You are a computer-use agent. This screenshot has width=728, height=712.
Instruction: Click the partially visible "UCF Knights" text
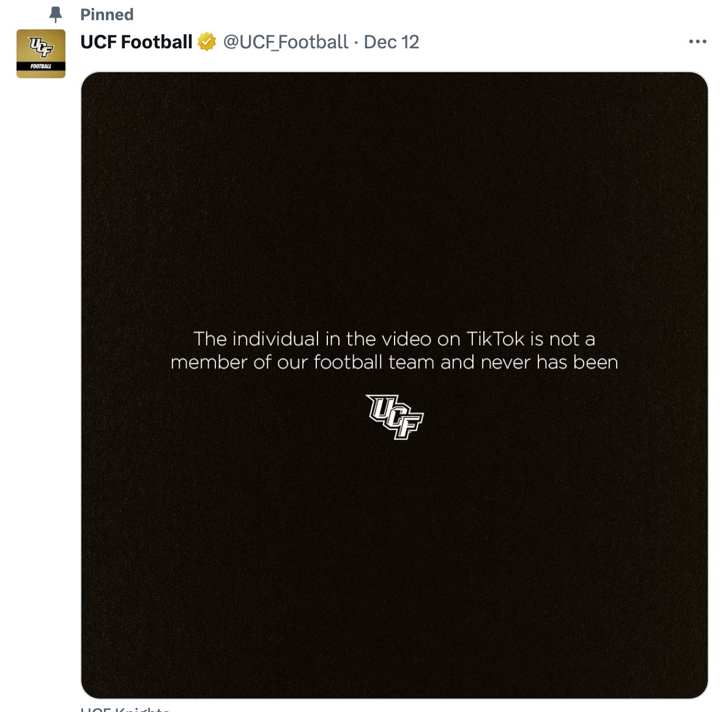[125, 710]
